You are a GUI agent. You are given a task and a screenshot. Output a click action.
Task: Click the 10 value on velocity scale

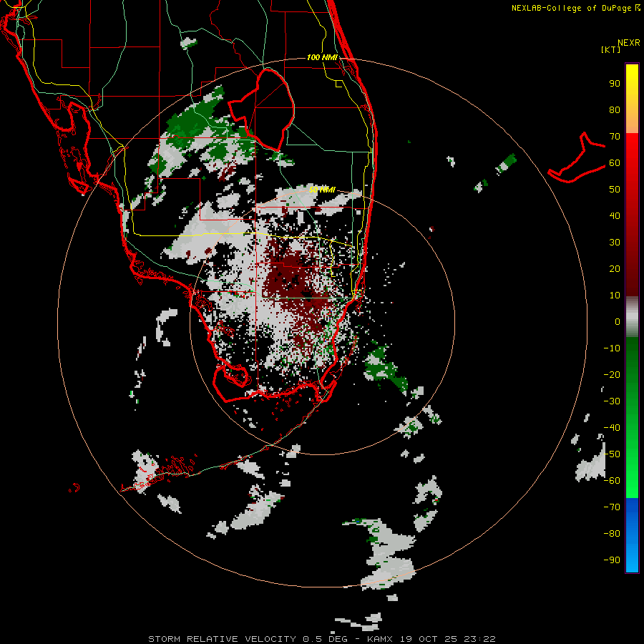pos(615,296)
